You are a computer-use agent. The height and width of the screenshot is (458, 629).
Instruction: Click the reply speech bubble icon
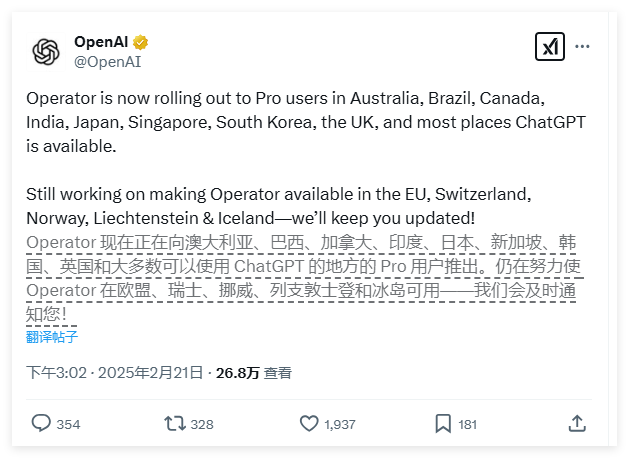point(41,423)
